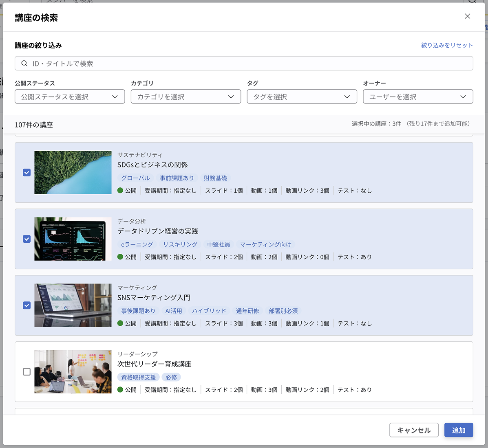488x448 pixels.
Task: Click the 通年研修 tag
Action: tap(247, 311)
